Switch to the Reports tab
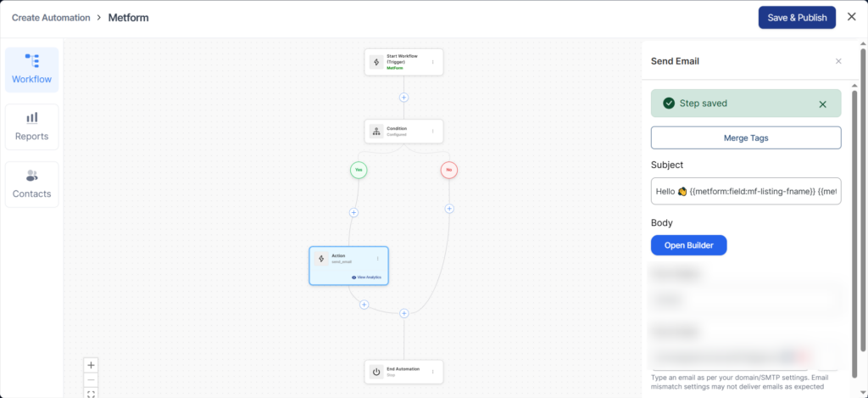 [31, 126]
